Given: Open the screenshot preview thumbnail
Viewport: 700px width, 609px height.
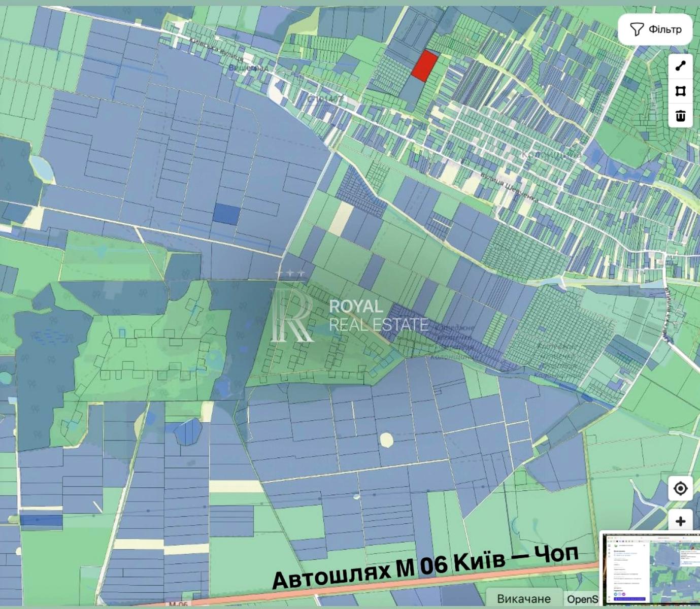Looking at the screenshot, I should [649, 567].
